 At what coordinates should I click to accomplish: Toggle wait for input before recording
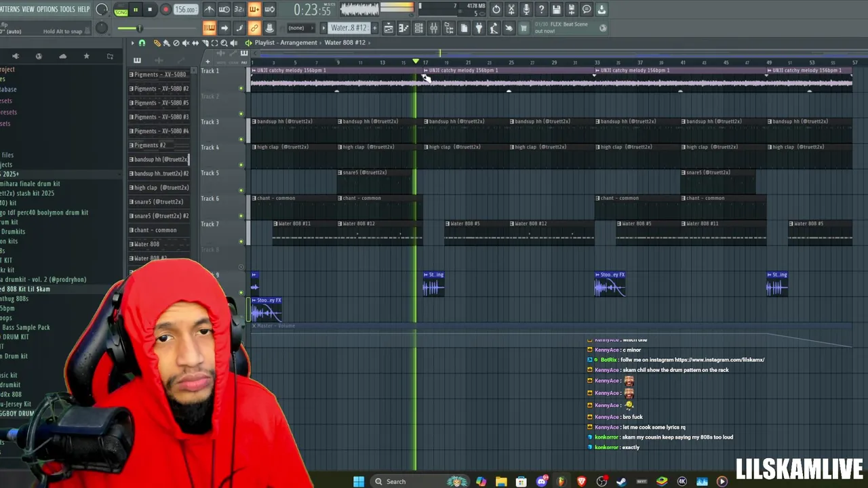point(224,9)
